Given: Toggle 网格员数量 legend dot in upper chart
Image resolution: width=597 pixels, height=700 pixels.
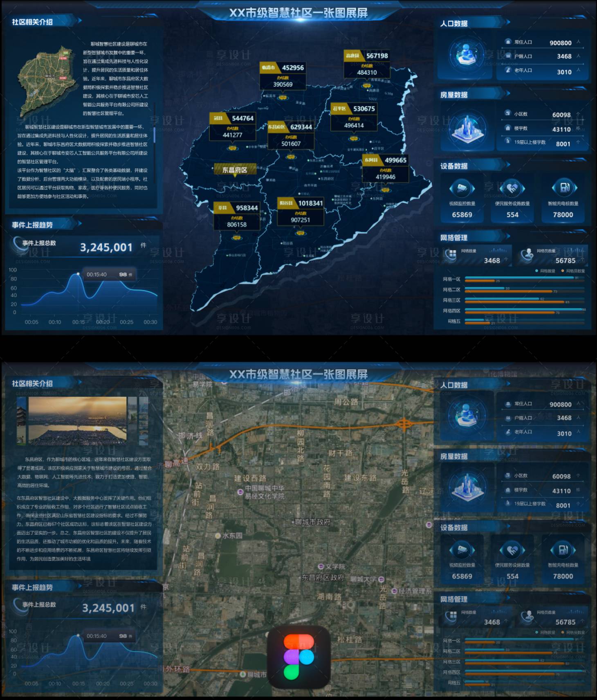Looking at the screenshot, I should tap(563, 271).
